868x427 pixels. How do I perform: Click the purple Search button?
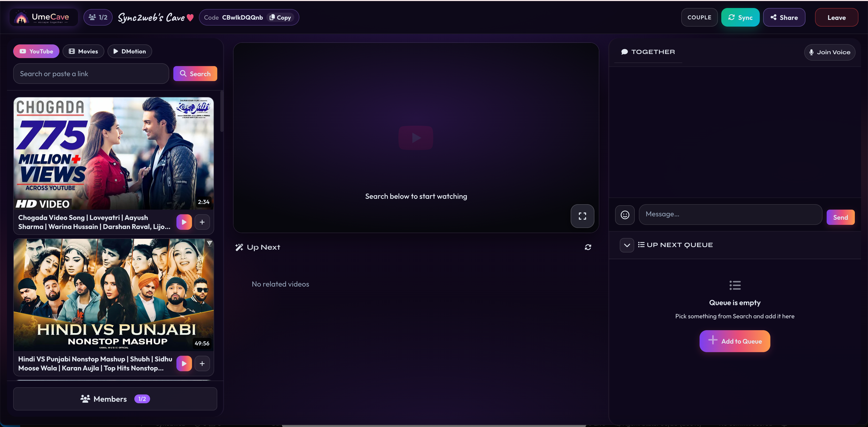(x=195, y=73)
